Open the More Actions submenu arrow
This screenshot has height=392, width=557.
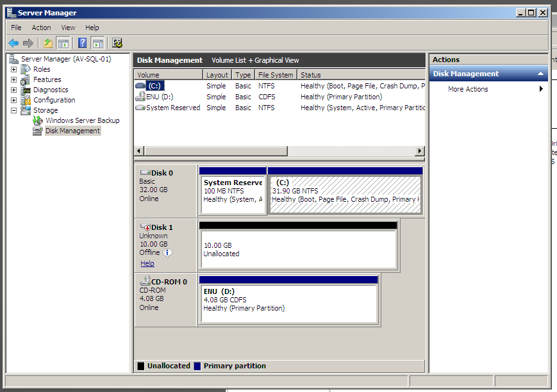pos(541,89)
